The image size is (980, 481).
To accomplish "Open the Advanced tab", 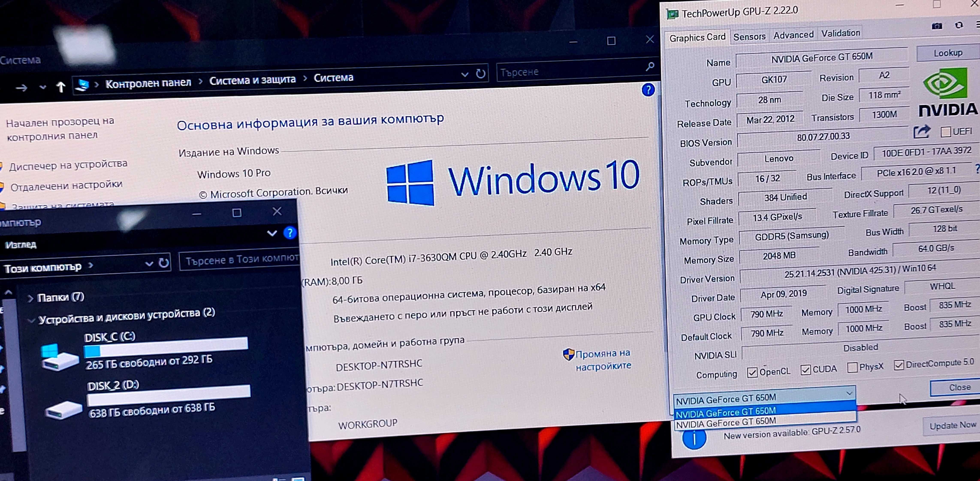I will pos(793,35).
